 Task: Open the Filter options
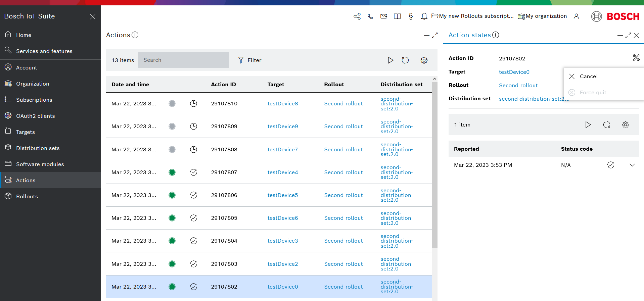(249, 60)
